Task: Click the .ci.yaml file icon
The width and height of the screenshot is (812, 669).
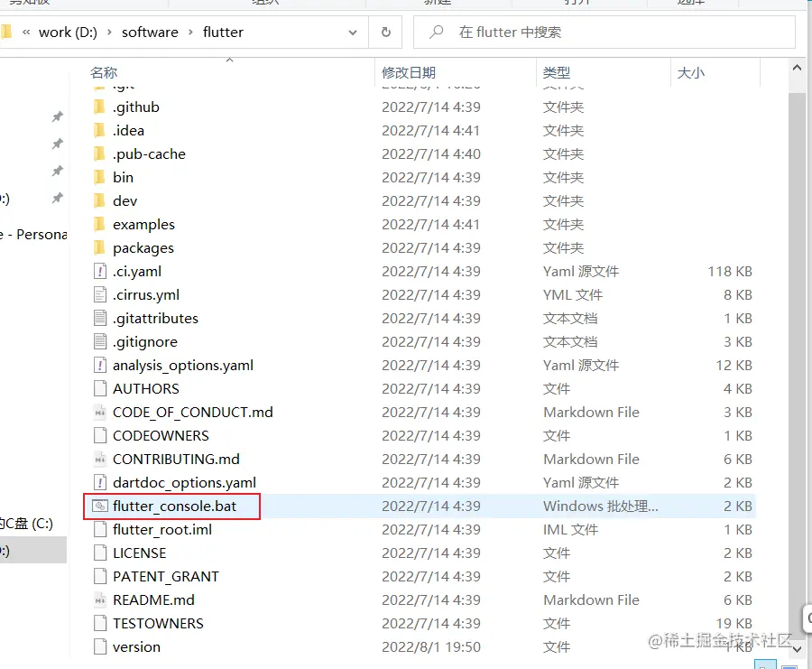Action: click(x=100, y=271)
